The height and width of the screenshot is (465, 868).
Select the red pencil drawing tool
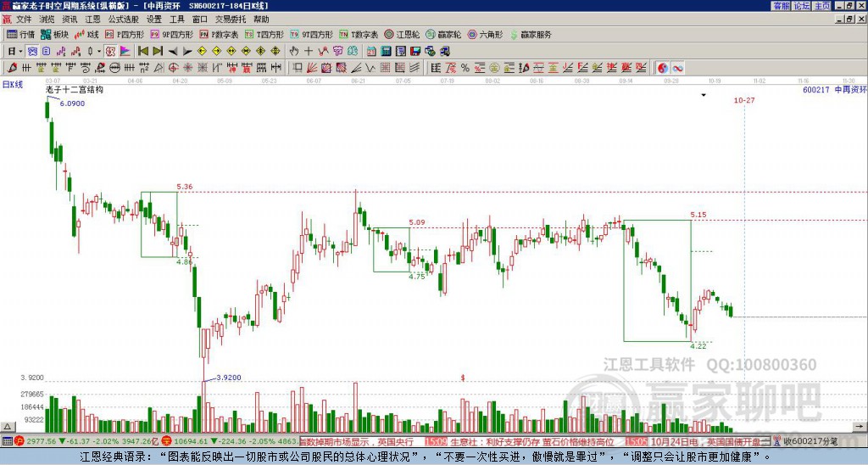[x=12, y=68]
